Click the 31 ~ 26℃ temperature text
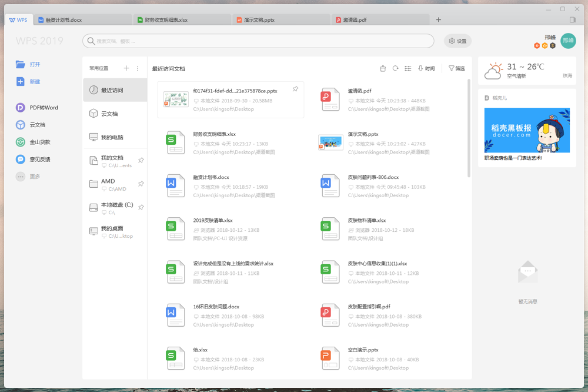This screenshot has width=588, height=392. click(x=525, y=67)
